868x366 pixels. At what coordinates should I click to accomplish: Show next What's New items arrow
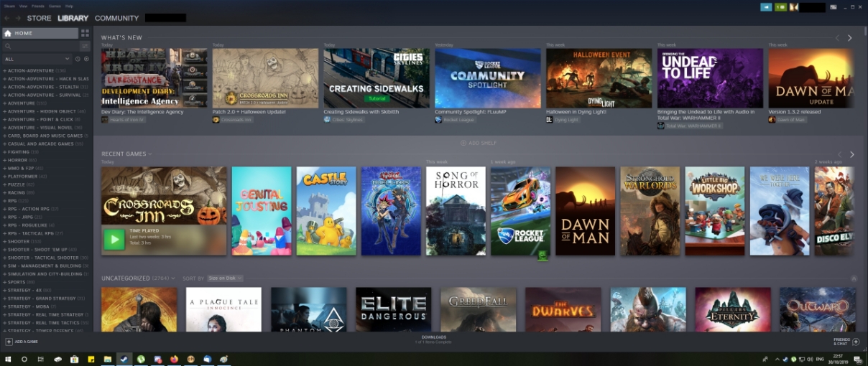(849, 38)
